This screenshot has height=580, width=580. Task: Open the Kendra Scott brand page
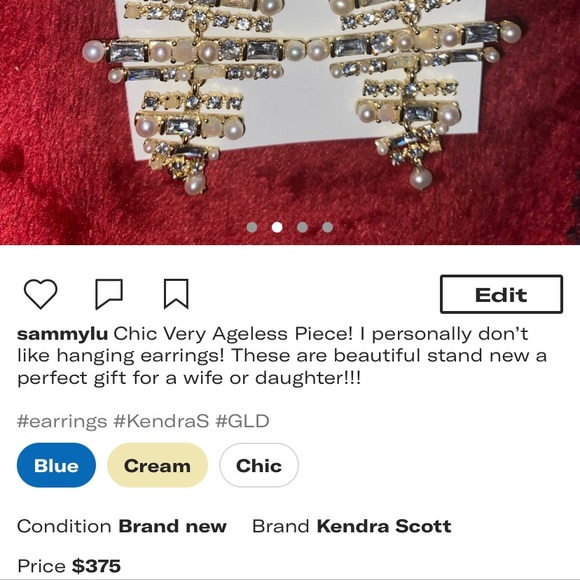click(384, 526)
